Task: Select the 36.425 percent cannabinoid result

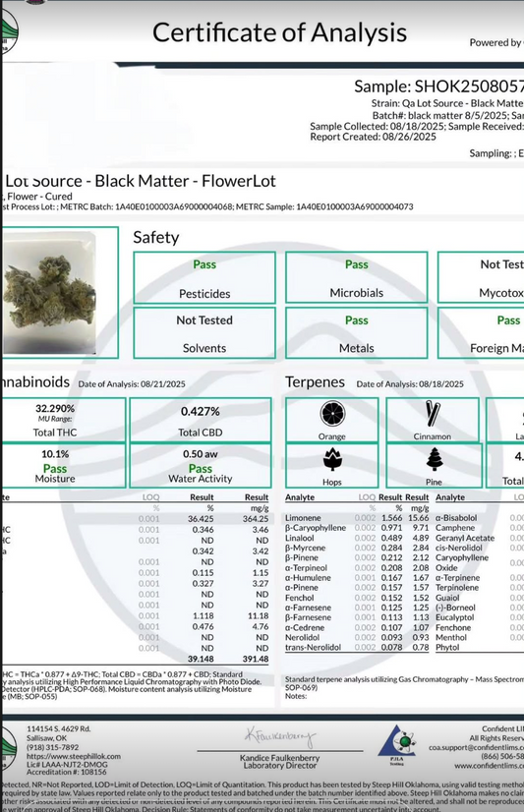Action: 201,519
